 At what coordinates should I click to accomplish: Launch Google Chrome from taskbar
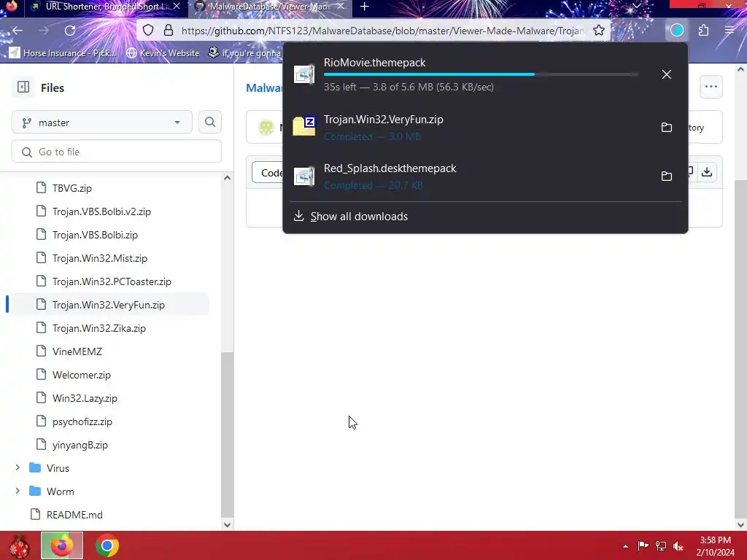tap(107, 545)
